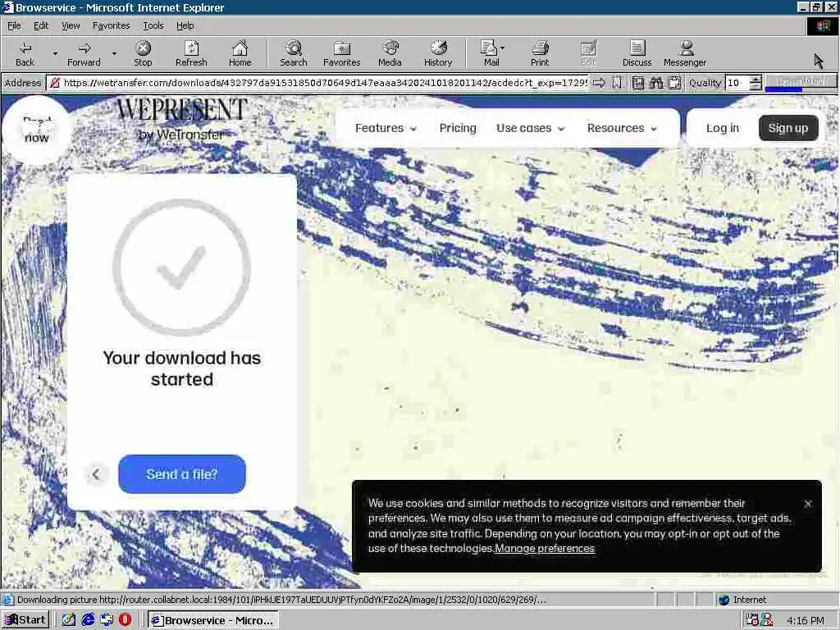Open the Pricing page link

tap(458, 128)
